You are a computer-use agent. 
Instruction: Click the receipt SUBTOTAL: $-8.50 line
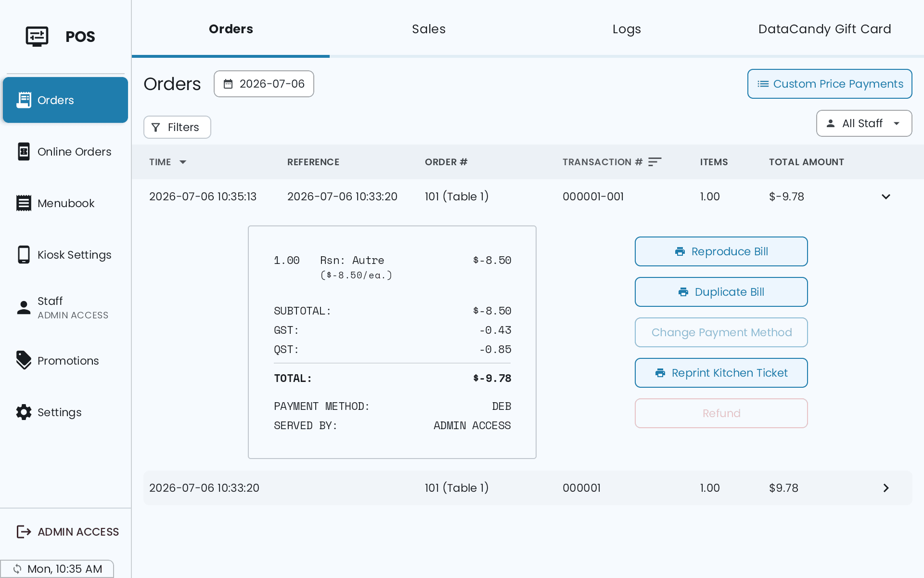(392, 311)
